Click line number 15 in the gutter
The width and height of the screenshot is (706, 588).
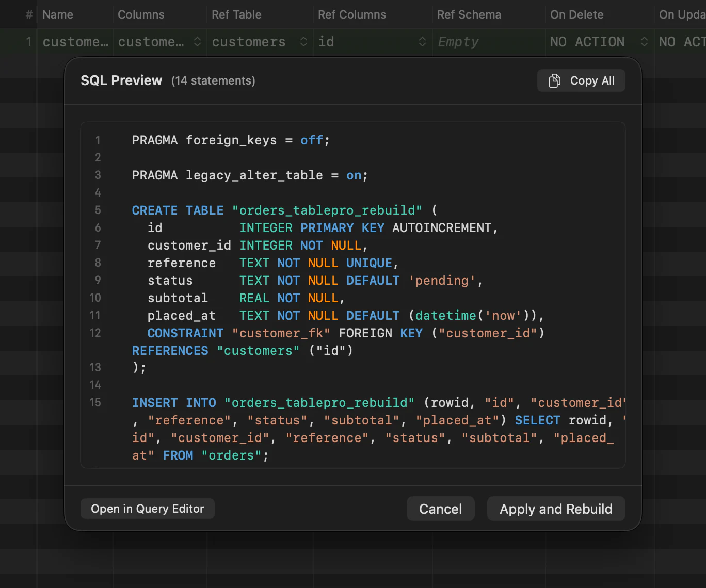tap(95, 403)
